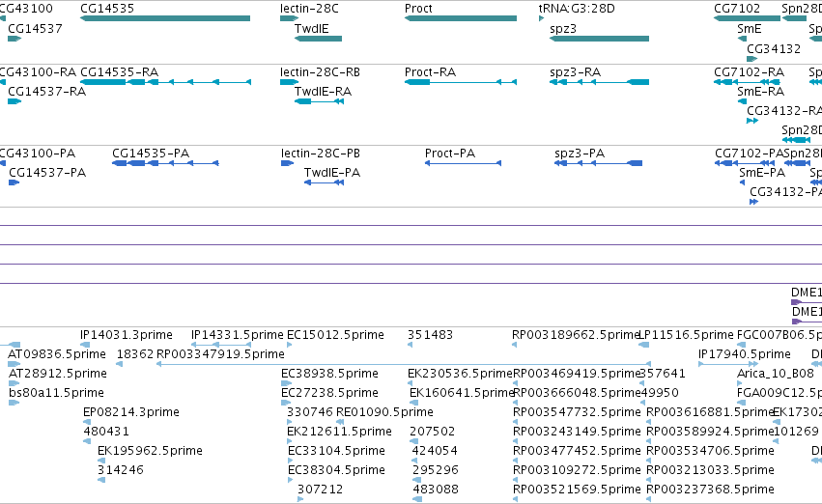Select the RP003616881.5prime EST label

710,411
